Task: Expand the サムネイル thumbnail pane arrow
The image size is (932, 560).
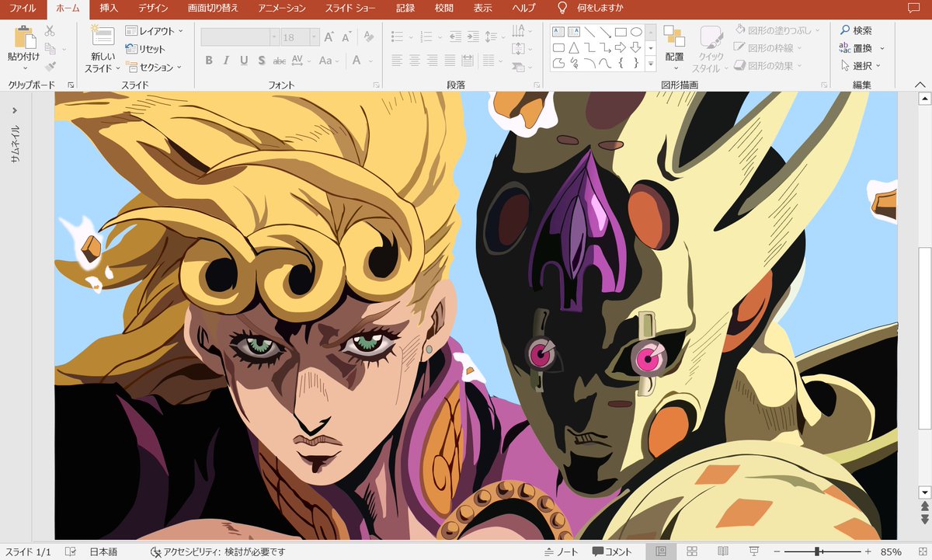Action: point(16,110)
